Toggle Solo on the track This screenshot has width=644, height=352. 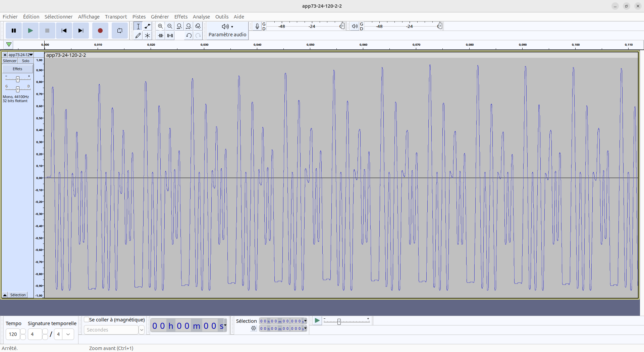[25, 61]
